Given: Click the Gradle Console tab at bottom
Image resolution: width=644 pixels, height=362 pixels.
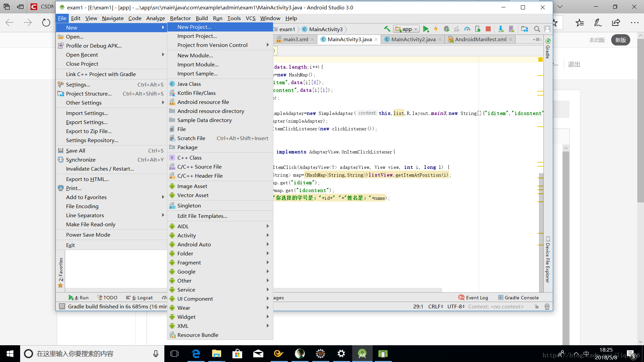Looking at the screenshot, I should pos(522,297).
